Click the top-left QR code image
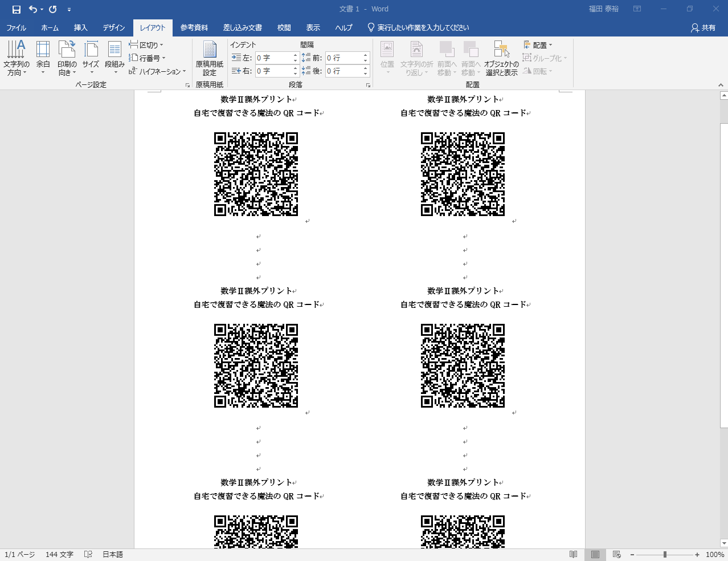The width and height of the screenshot is (728, 561). pos(256,174)
